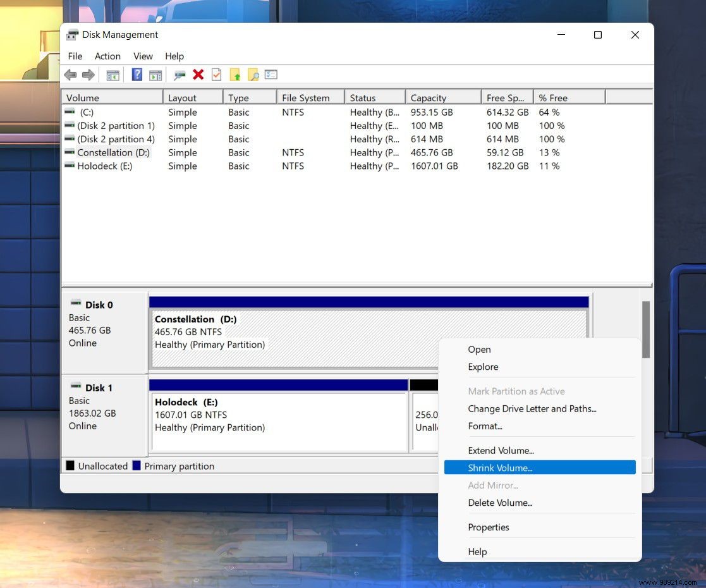Click the drive icon beside Disk 0
The height and width of the screenshot is (588, 706).
pos(77,304)
